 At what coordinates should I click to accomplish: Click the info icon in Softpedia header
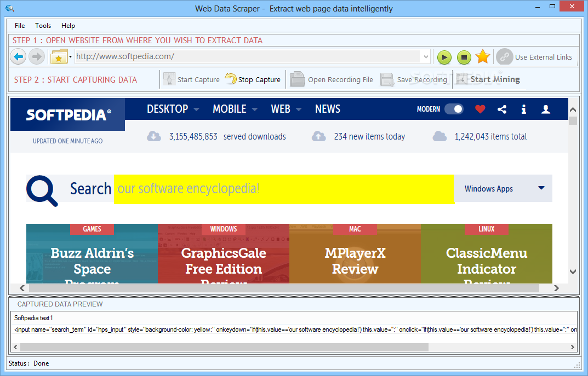(524, 109)
